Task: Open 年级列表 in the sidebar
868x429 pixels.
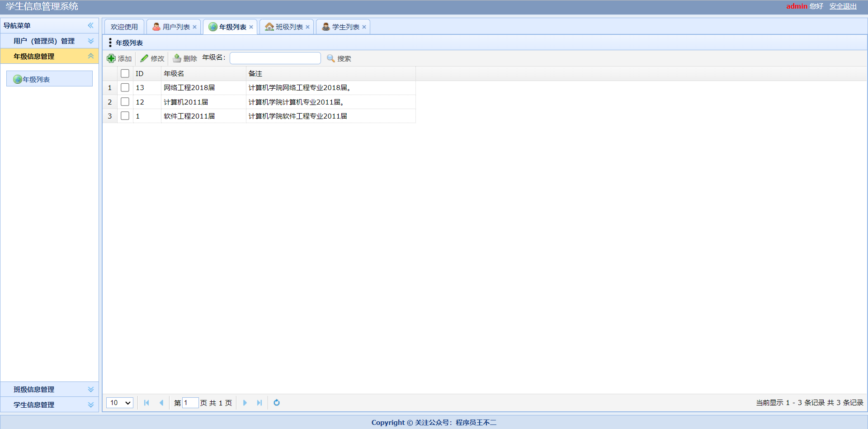Action: pyautogui.click(x=49, y=79)
